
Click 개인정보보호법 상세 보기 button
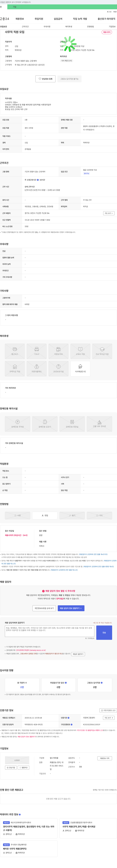point(44,608)
